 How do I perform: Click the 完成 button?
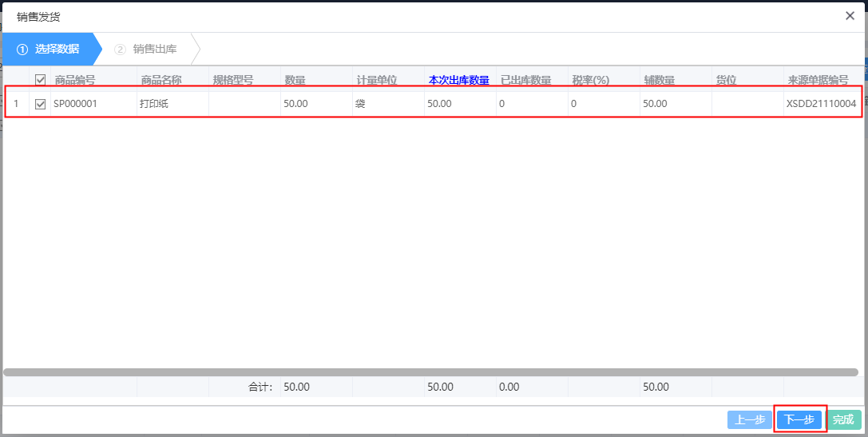tap(843, 420)
